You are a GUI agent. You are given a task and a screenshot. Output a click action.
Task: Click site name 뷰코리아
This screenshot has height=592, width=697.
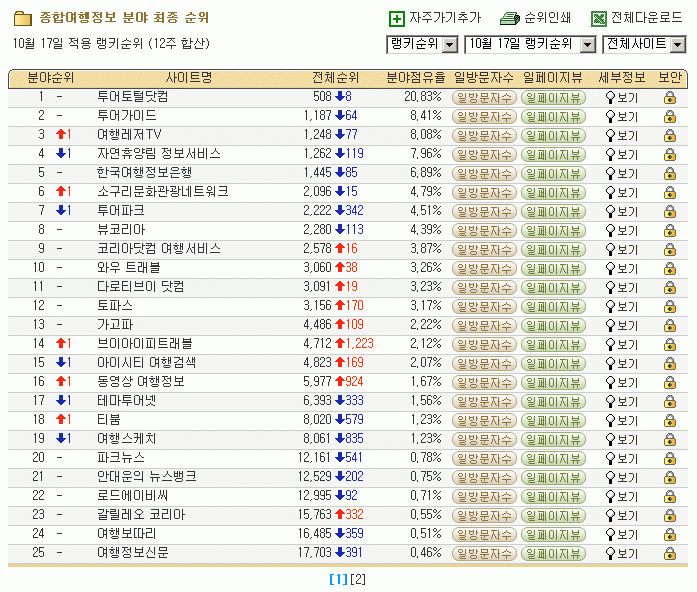(x=121, y=229)
